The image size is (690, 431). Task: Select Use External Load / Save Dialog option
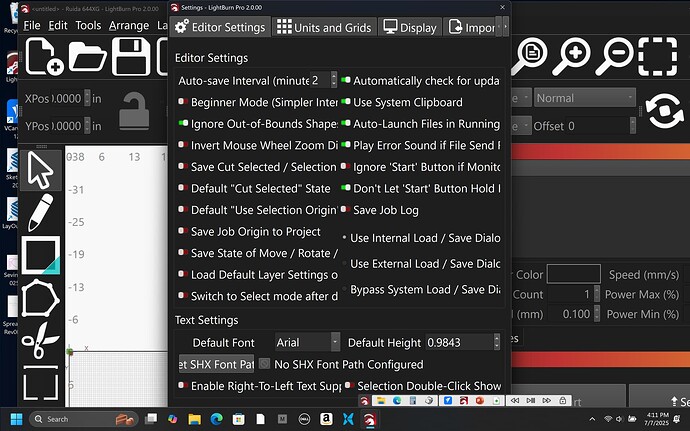[345, 263]
